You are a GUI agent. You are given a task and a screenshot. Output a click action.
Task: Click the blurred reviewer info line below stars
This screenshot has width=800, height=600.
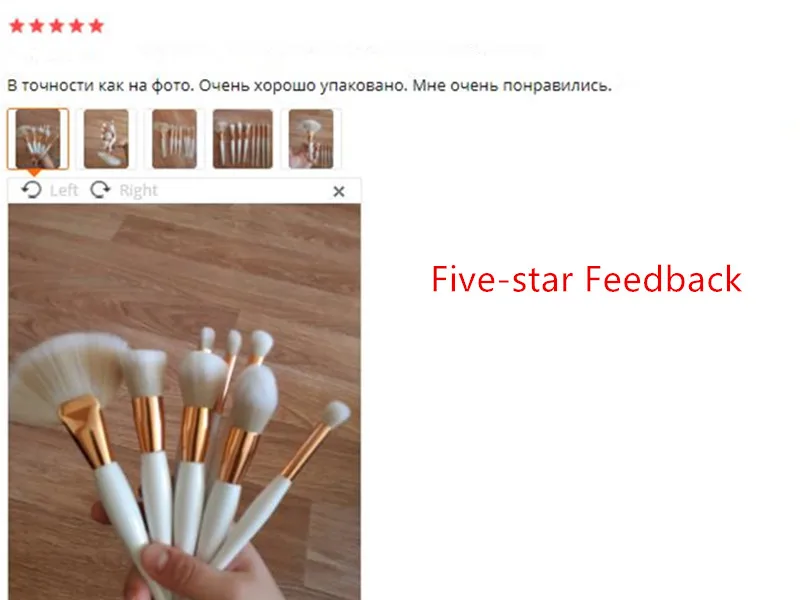[x=276, y=52]
